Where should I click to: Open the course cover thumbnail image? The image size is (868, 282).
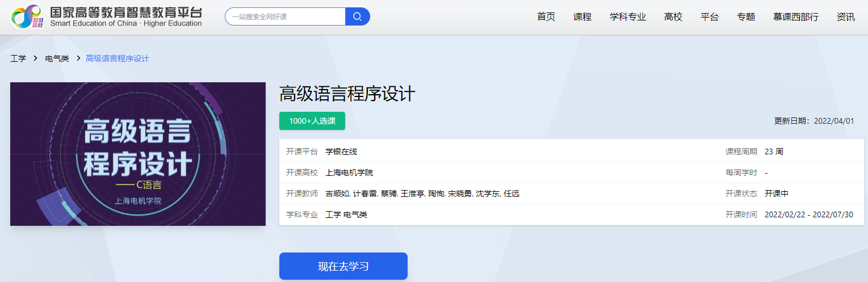coord(138,154)
